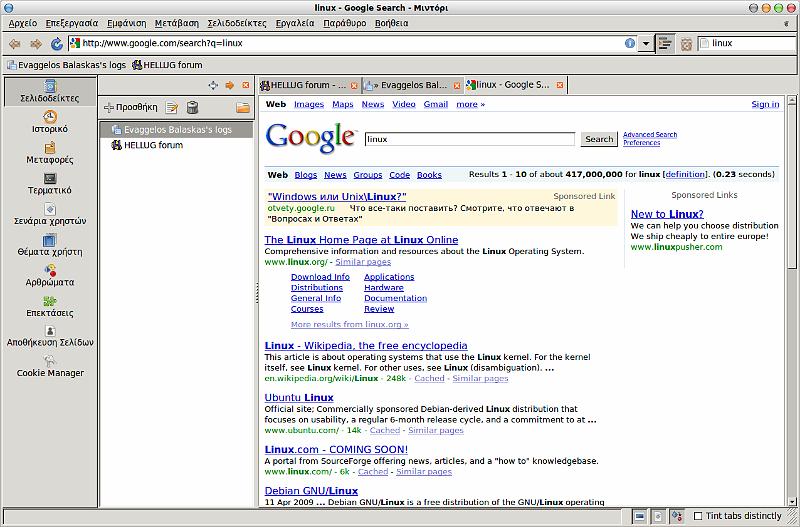Open the Ιστορικό history panel
Viewport: 800px width, 527px height.
(x=50, y=122)
